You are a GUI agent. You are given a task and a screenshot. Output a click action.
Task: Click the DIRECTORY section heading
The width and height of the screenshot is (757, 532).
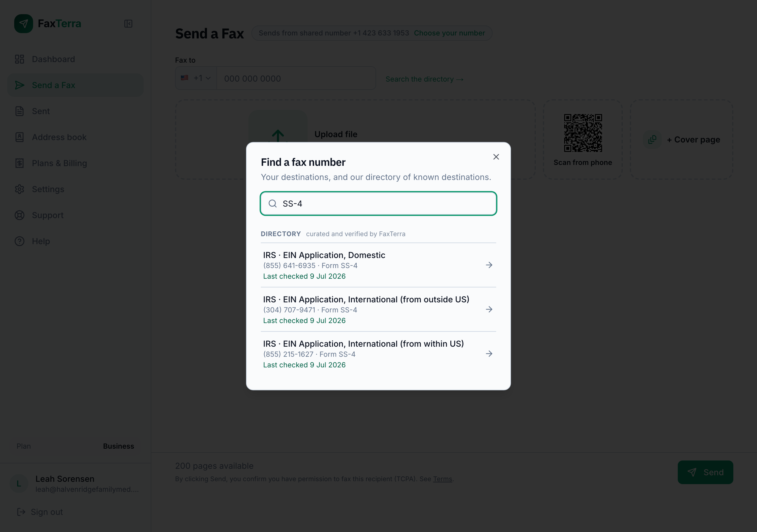pos(281,234)
